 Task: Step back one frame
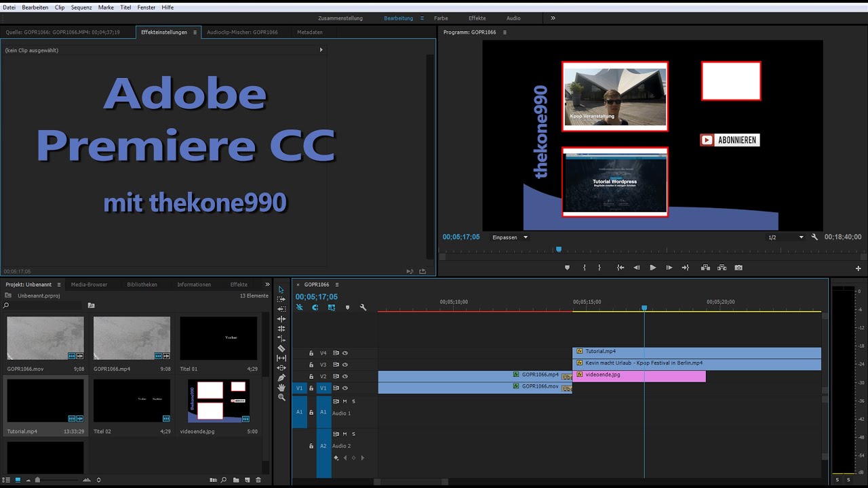pos(636,268)
